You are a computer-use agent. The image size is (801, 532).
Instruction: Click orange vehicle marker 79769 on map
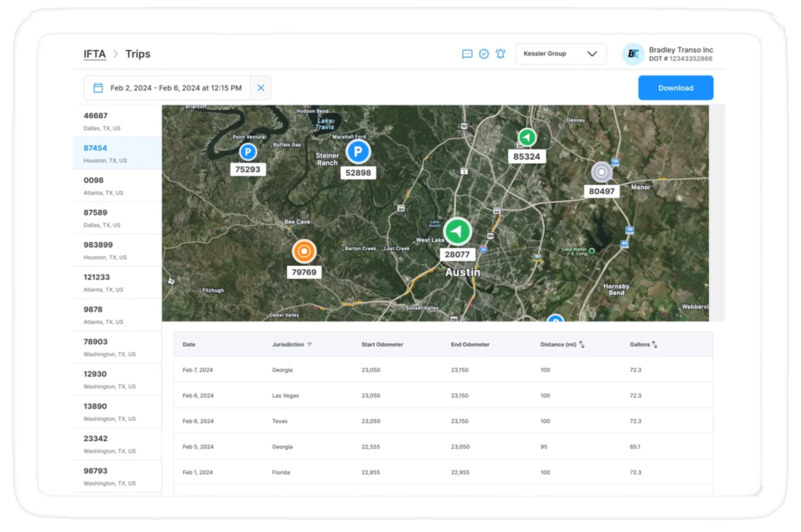point(304,252)
